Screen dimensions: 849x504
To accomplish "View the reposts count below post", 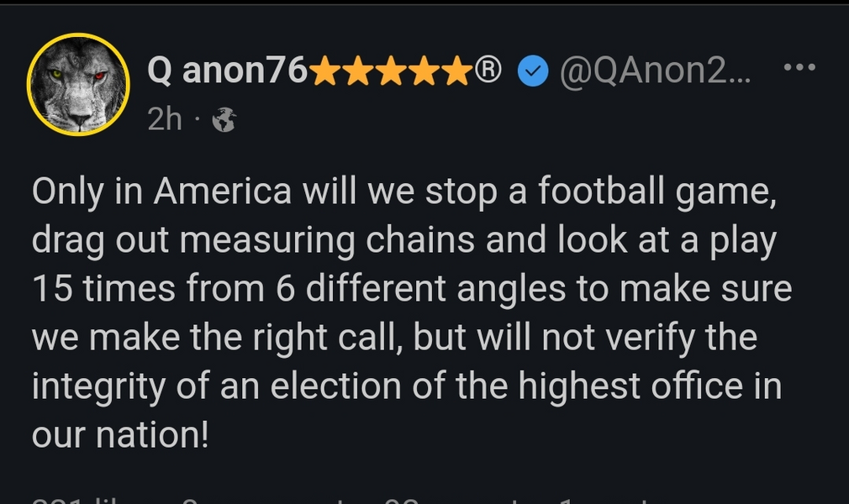I will point(437,500).
